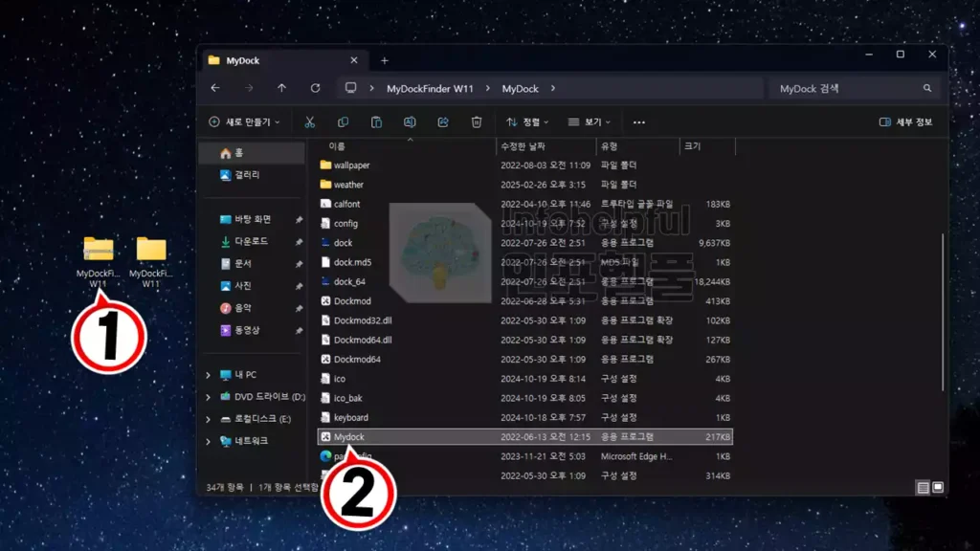
Task: Unpin 동영상 from quick access
Action: tap(299, 330)
